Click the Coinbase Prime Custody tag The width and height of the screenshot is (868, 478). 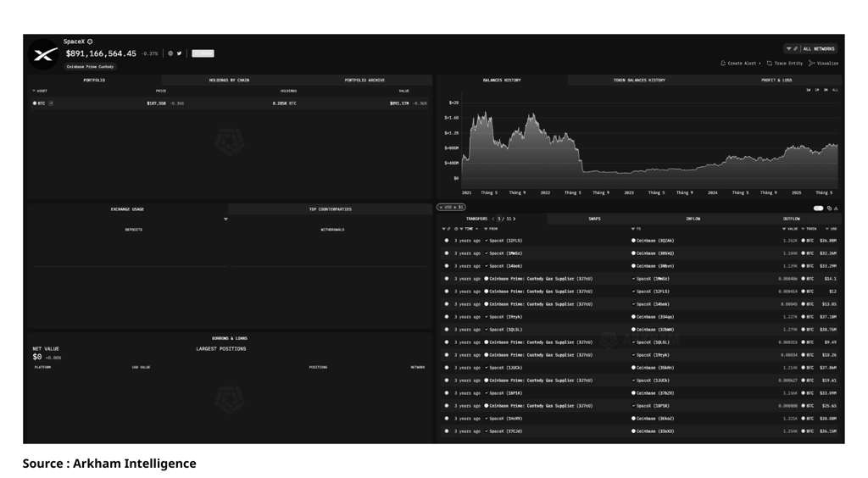[90, 66]
